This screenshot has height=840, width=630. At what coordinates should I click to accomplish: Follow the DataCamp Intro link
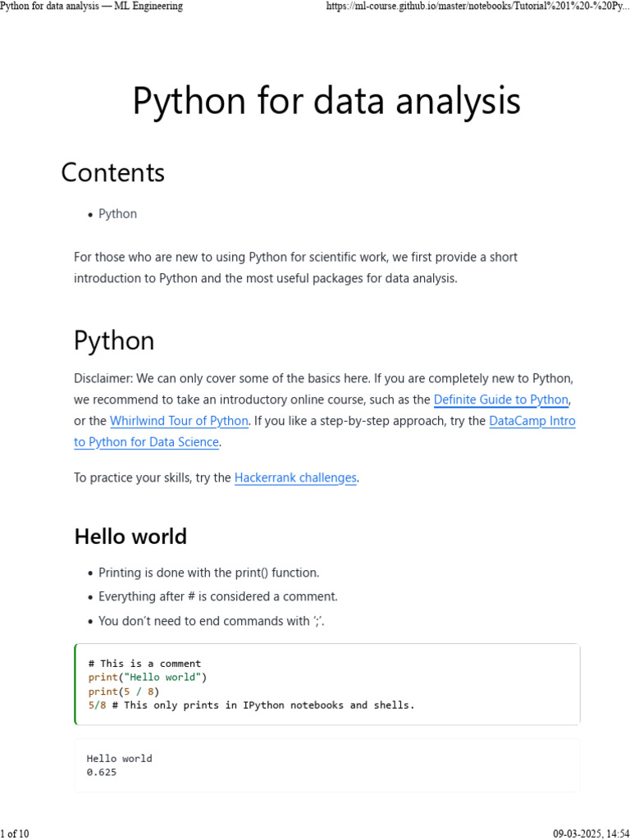(532, 421)
